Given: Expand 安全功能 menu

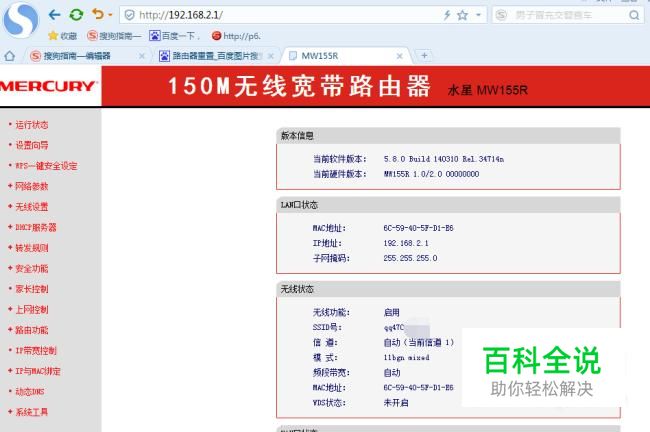Looking at the screenshot, I should pos(32,269).
